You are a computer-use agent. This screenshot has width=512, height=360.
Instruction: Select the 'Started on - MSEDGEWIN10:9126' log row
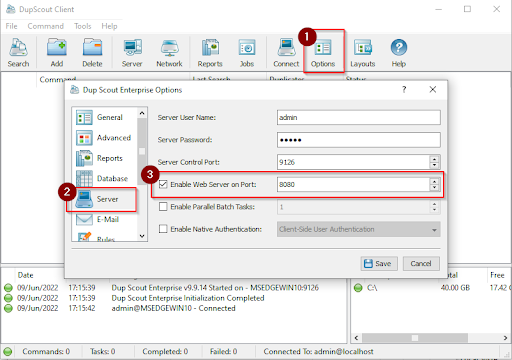[x=215, y=288]
